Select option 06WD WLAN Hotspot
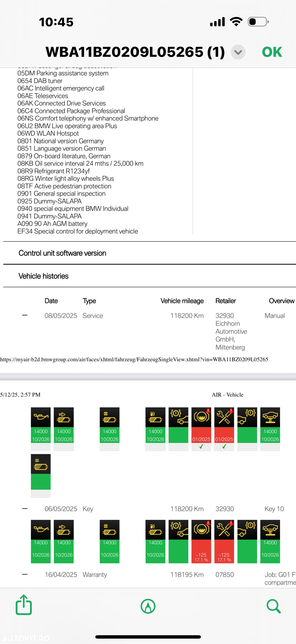This screenshot has height=644, width=296. click(x=48, y=133)
